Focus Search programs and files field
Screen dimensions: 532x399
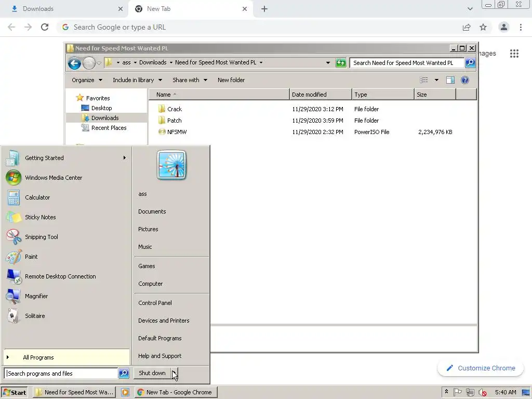click(x=61, y=373)
